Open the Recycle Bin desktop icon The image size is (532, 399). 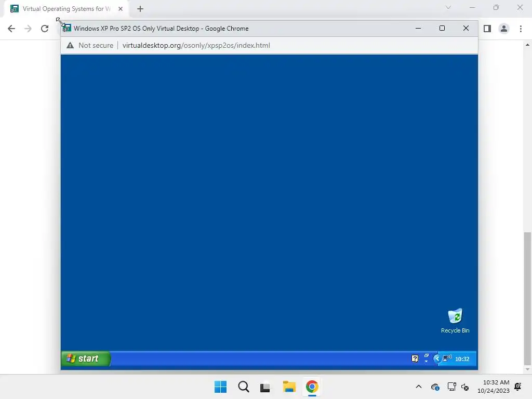[x=455, y=321]
